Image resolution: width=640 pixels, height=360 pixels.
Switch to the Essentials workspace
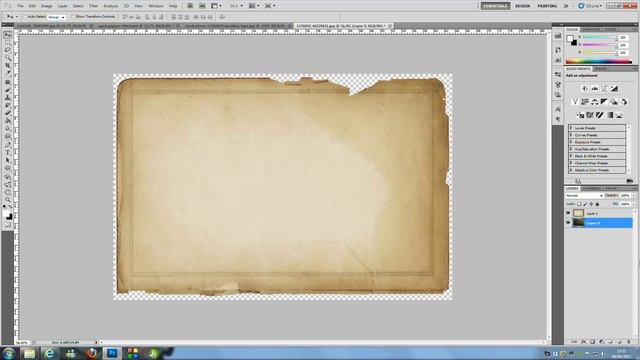(495, 6)
